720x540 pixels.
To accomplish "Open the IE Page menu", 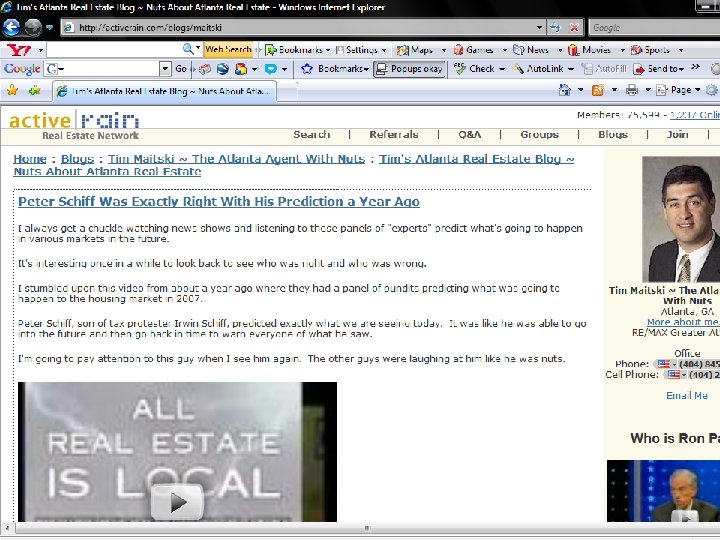I will click(679, 90).
